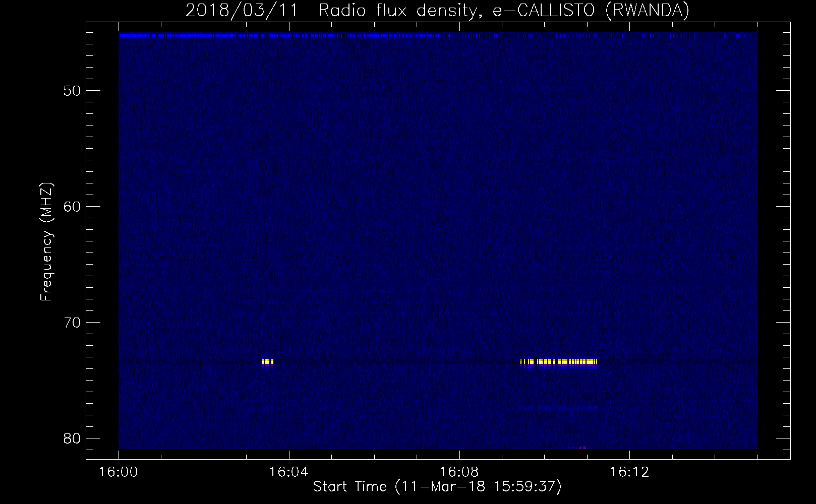Image resolution: width=816 pixels, height=504 pixels.
Task: Click the 16:08 time tick label
Action: click(x=459, y=472)
